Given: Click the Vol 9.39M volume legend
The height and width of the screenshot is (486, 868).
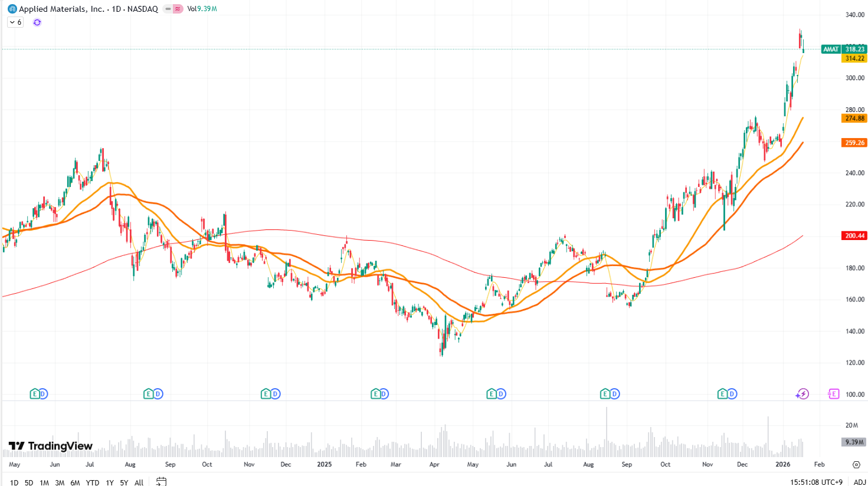Looking at the screenshot, I should 202,9.
